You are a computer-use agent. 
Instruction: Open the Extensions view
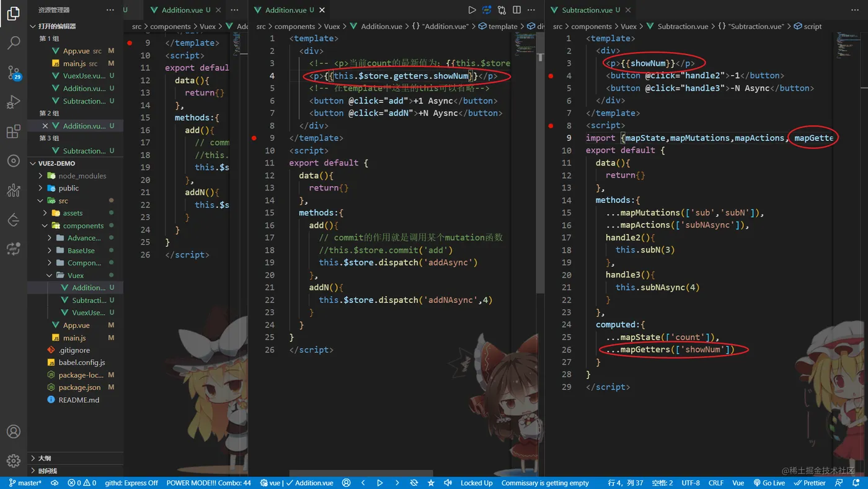(x=14, y=132)
